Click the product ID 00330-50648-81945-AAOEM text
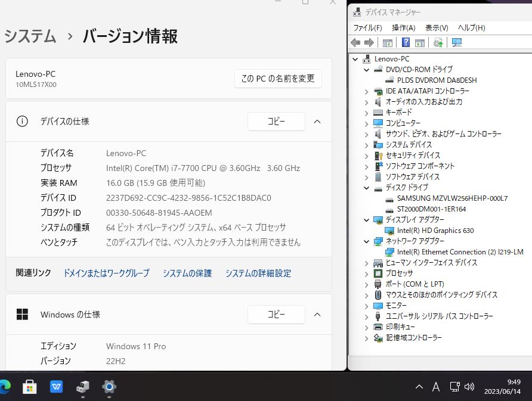The width and height of the screenshot is (532, 401). click(159, 213)
